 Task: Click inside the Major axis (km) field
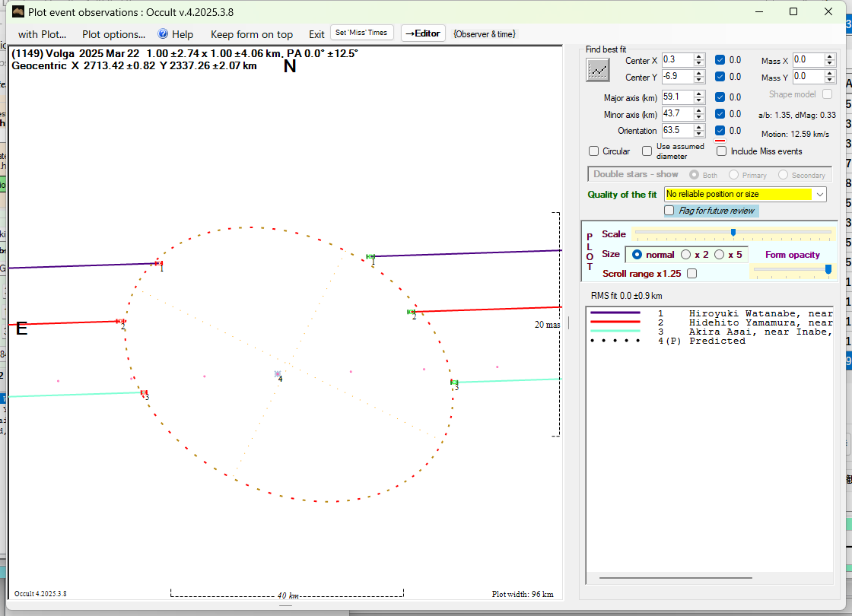pyautogui.click(x=676, y=97)
